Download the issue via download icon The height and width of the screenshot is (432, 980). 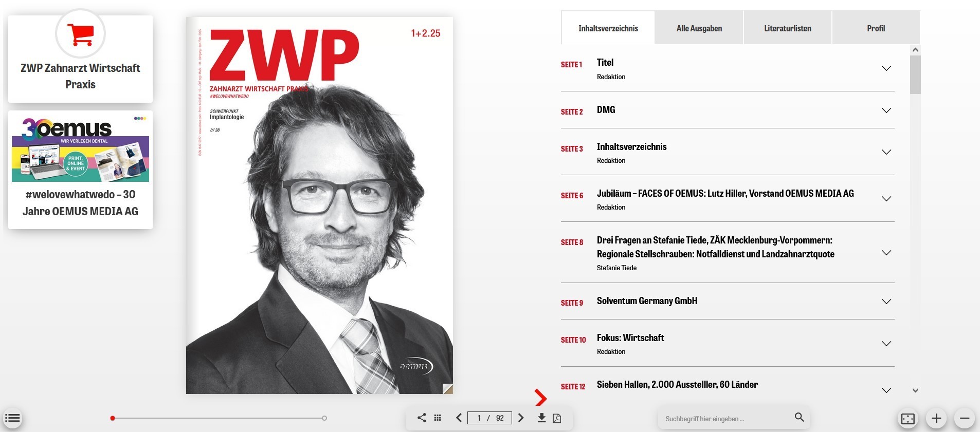point(541,418)
